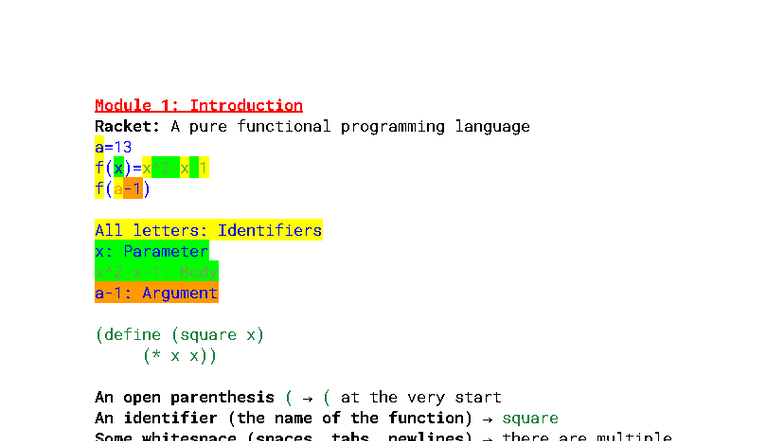The image size is (784, 441).
Task: Click the code line '(define (square x)'
Action: click(x=180, y=334)
